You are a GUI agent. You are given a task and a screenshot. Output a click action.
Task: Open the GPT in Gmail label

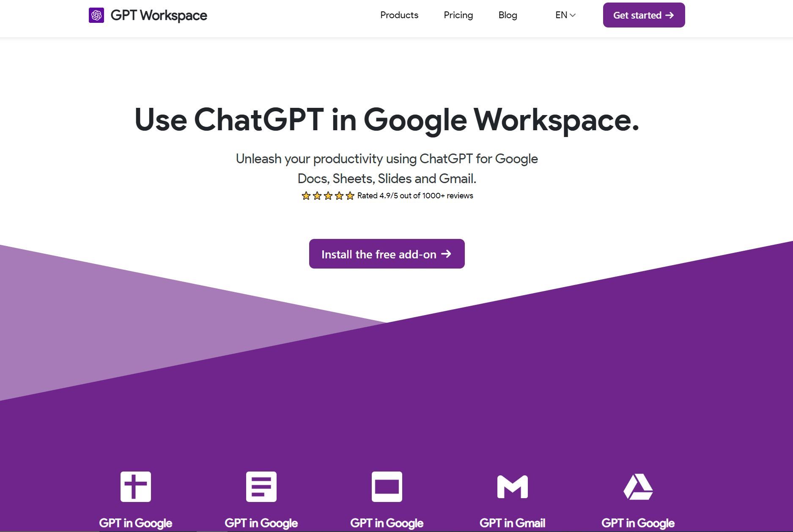click(x=513, y=523)
